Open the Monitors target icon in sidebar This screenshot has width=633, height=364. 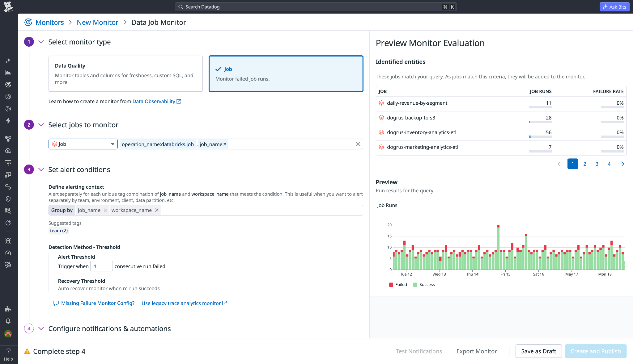[8, 85]
